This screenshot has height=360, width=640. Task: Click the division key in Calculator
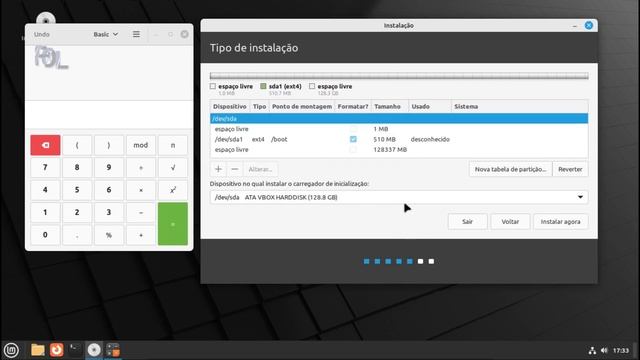coord(141,167)
